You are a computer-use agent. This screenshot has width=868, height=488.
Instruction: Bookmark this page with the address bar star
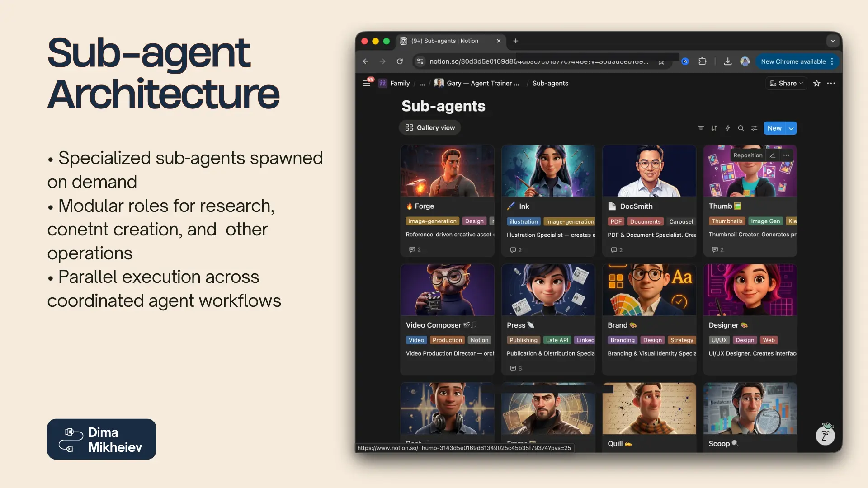click(661, 61)
